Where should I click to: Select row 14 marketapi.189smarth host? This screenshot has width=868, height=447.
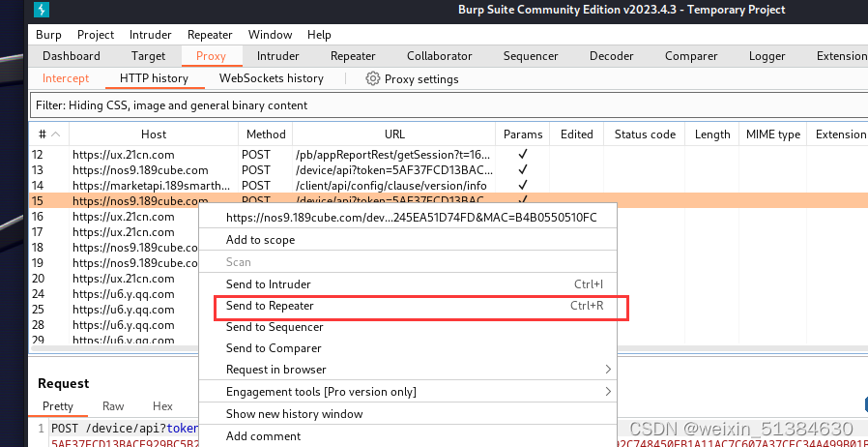151,186
